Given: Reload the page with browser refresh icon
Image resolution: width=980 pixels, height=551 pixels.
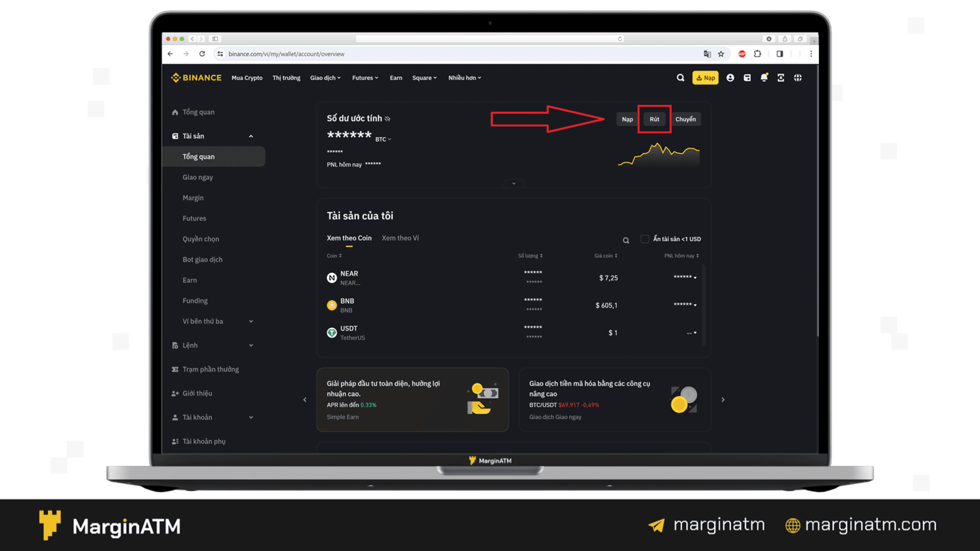Looking at the screenshot, I should 202,54.
